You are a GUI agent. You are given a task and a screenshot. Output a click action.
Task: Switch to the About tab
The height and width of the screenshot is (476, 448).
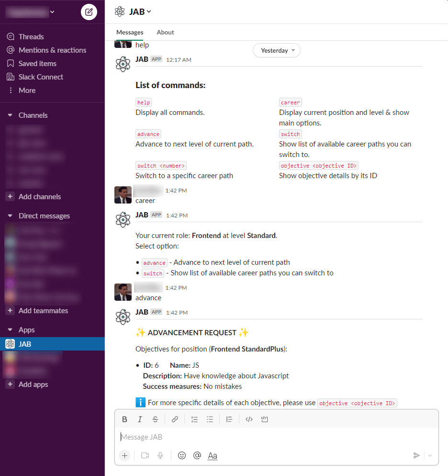coord(165,32)
